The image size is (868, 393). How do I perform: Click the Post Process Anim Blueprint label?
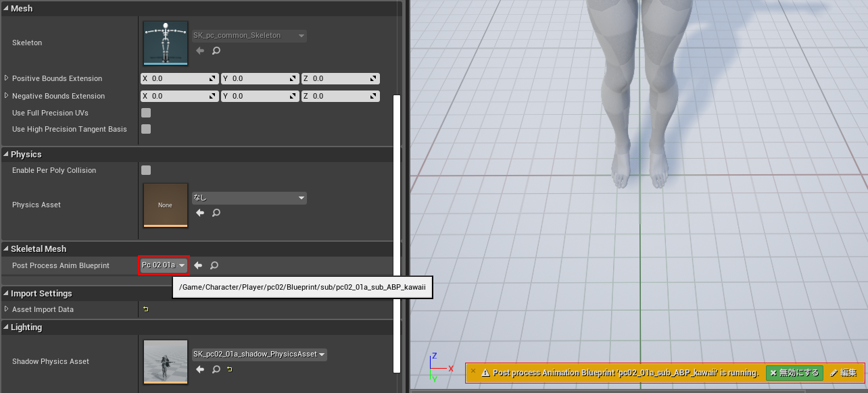[61, 265]
